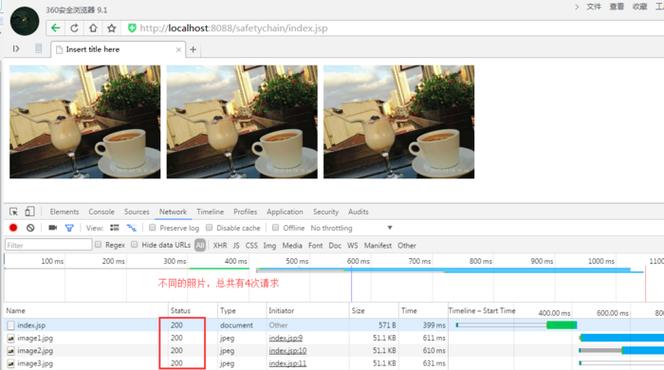Enable the Disable cache checkbox
Viewport: 664px width, 370px height.
209,228
